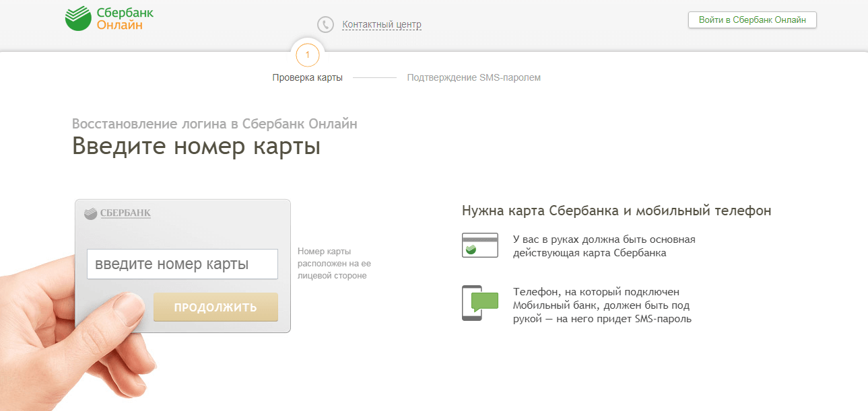Select the Подтверждение SMS-паролем step label
The height and width of the screenshot is (411, 868).
(474, 77)
